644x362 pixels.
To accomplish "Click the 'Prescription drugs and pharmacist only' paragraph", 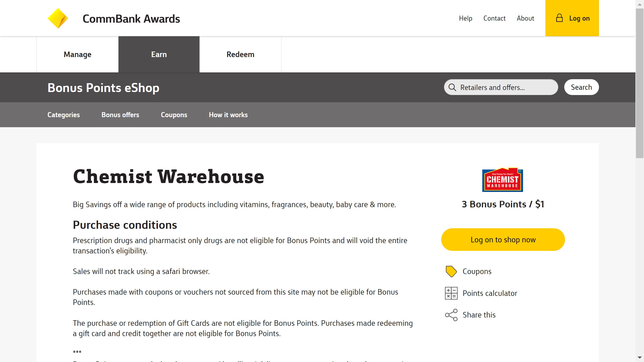I will click(240, 246).
